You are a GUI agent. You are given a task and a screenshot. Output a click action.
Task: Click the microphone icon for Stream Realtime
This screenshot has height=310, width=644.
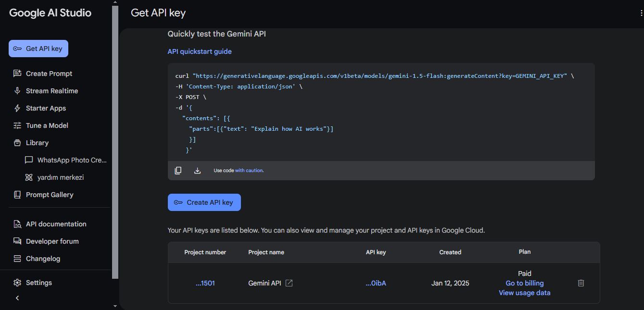click(x=17, y=91)
